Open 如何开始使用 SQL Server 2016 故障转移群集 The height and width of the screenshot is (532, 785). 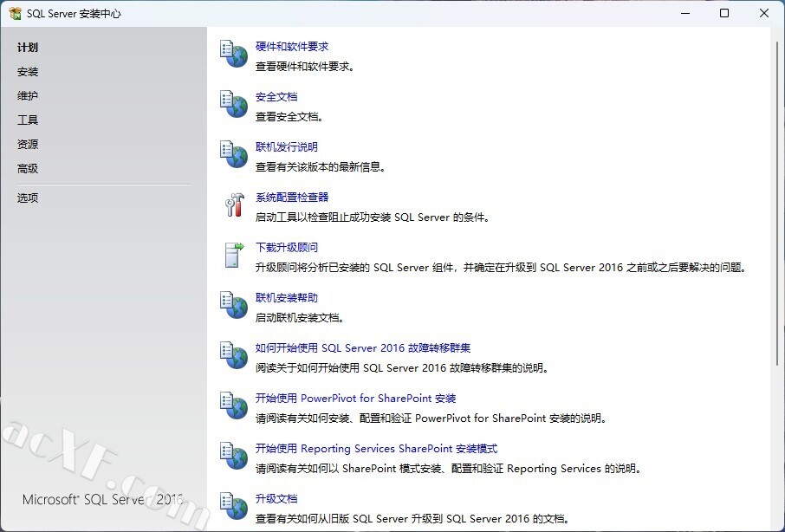(363, 348)
